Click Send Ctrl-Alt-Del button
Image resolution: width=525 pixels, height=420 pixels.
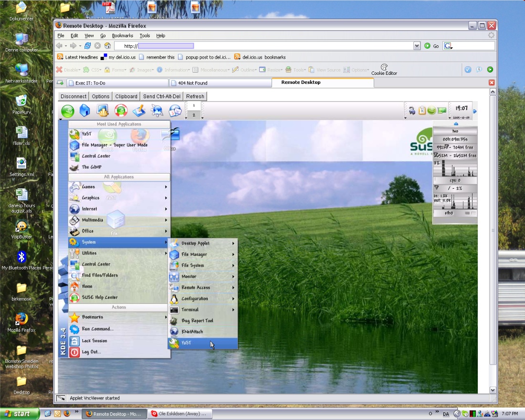(162, 96)
